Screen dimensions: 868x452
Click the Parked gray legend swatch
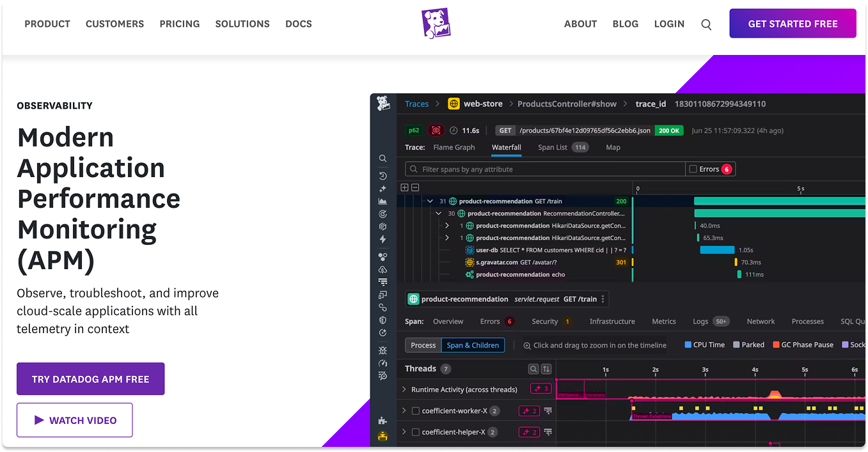pyautogui.click(x=736, y=345)
